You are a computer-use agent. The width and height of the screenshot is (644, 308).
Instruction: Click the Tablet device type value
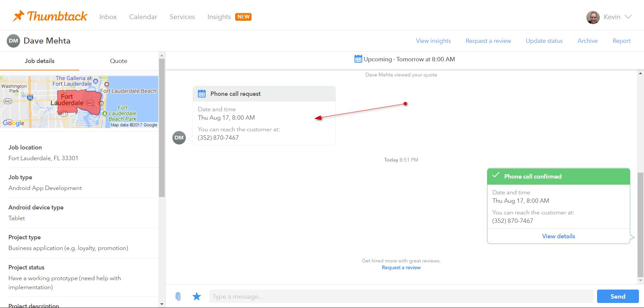[17, 218]
